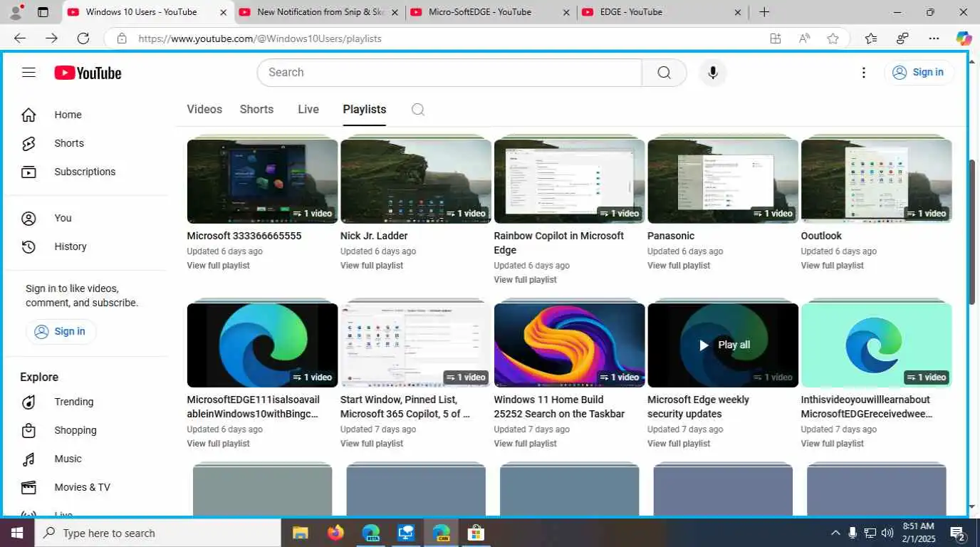Switch to Micro-SoftEDGE YouTube browser tab

pos(491,12)
